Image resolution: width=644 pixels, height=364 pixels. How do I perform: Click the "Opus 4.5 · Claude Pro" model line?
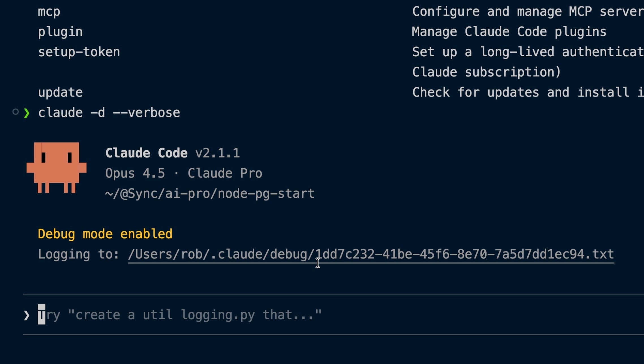coord(184,173)
